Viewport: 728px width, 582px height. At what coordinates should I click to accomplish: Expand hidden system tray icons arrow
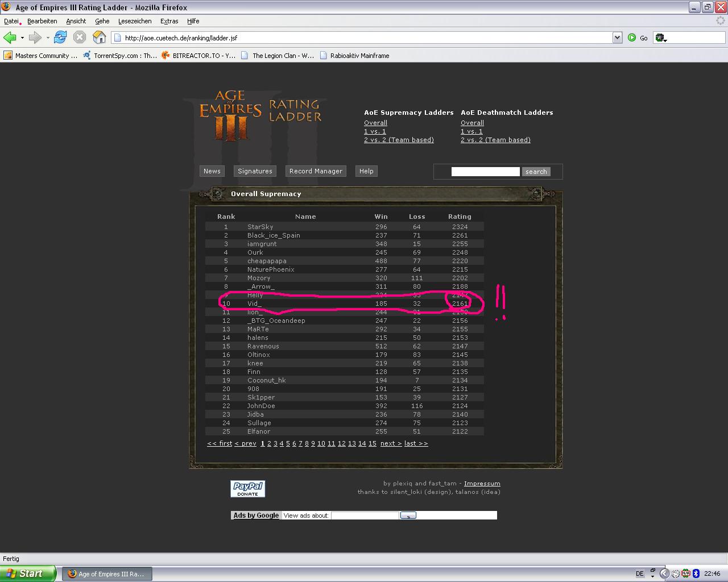664,574
